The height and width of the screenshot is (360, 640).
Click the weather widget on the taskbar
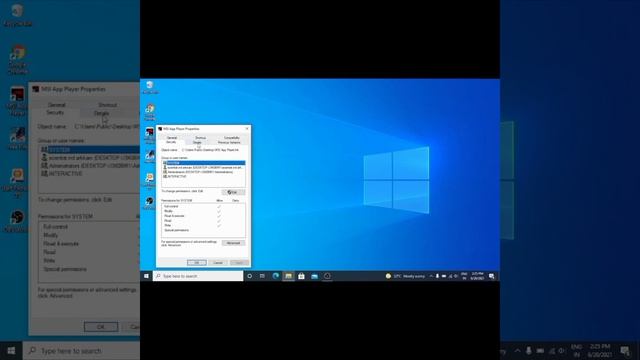coord(405,276)
